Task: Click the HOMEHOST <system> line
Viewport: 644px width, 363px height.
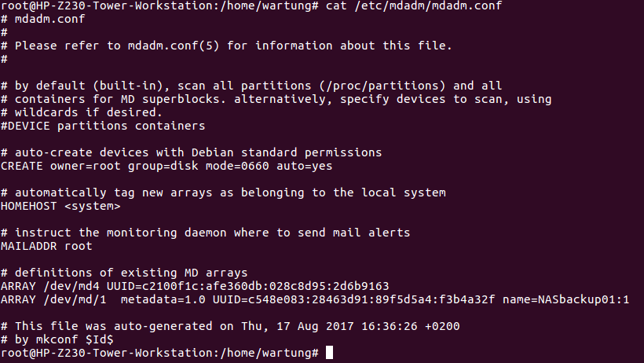Action: point(60,206)
